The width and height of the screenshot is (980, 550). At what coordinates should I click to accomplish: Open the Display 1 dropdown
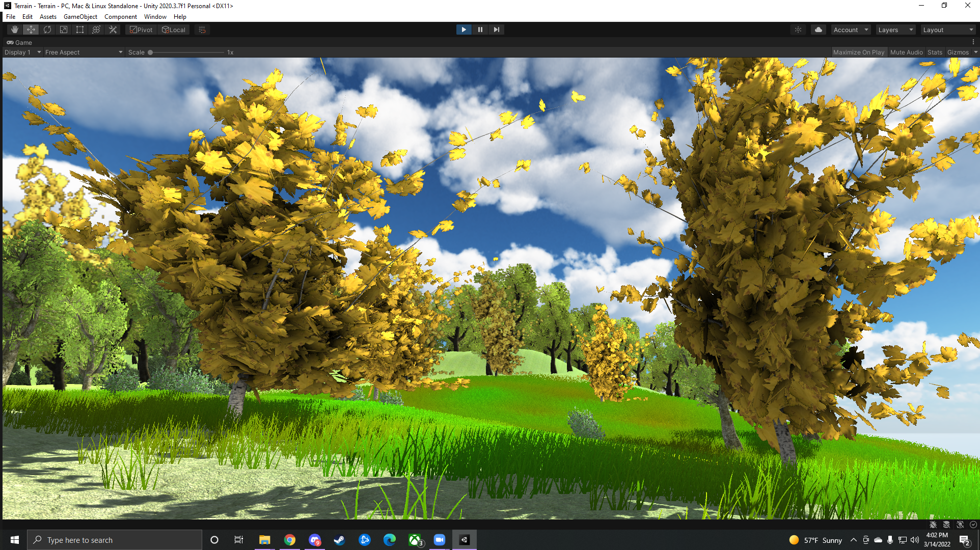click(22, 52)
